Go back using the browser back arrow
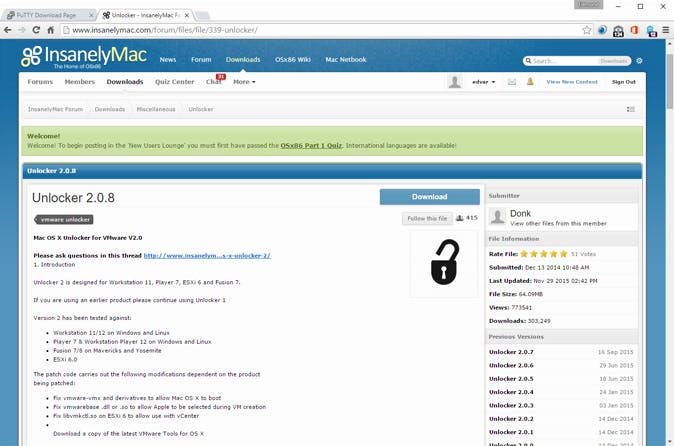The height and width of the screenshot is (446, 674). pyautogui.click(x=8, y=30)
